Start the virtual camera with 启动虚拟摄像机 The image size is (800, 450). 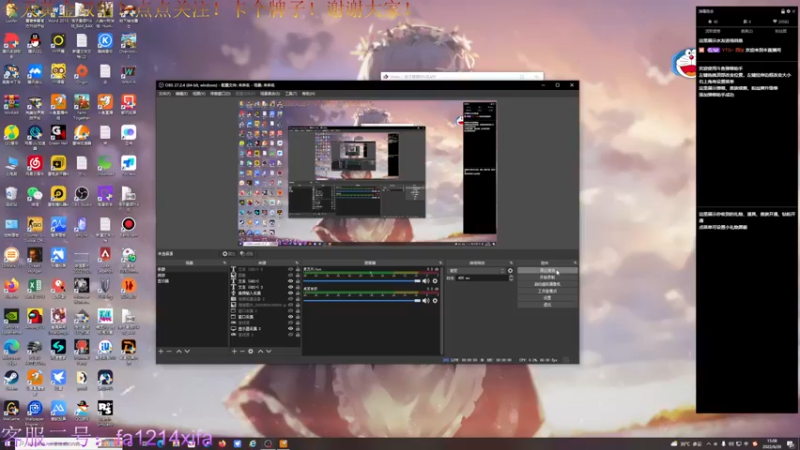tap(547, 284)
